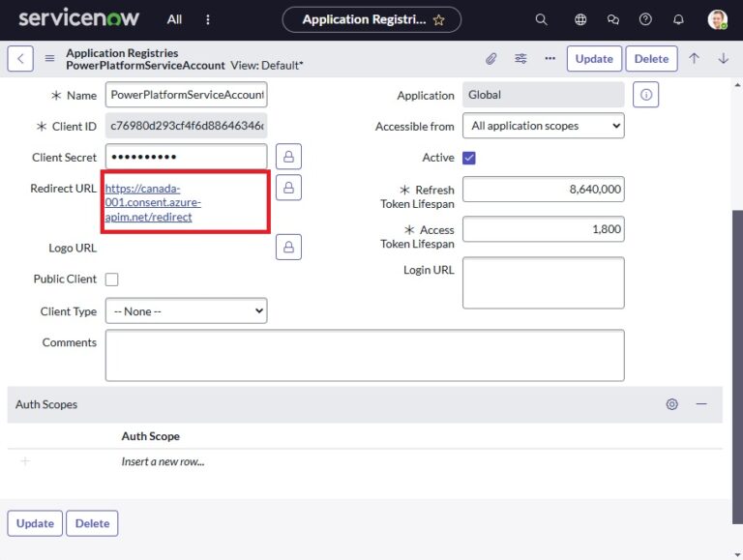Click Access Token Lifespan field
Image resolution: width=743 pixels, height=560 pixels.
point(543,229)
